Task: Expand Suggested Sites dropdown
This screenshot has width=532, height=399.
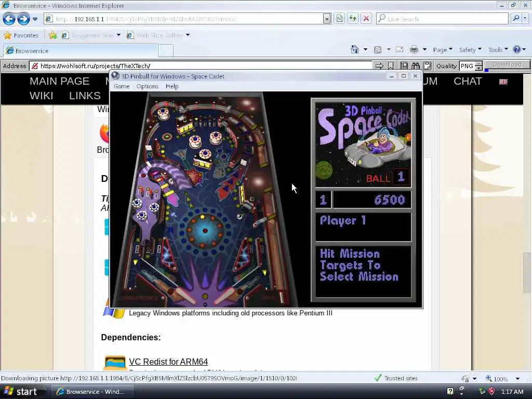Action: (118, 35)
